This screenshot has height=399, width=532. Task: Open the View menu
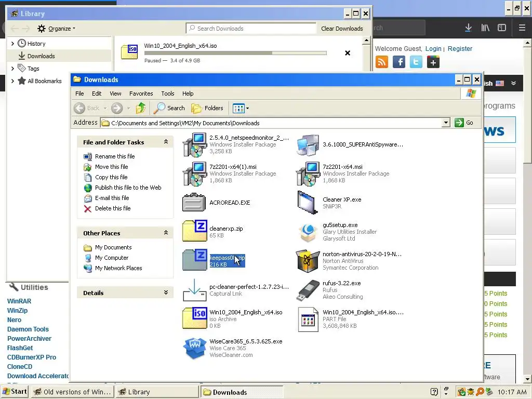(x=115, y=94)
